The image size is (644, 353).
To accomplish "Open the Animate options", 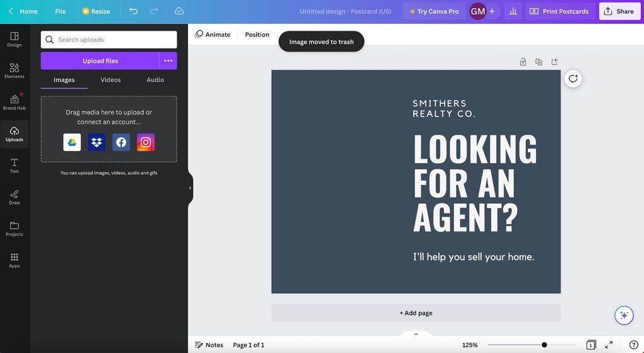I will [213, 35].
